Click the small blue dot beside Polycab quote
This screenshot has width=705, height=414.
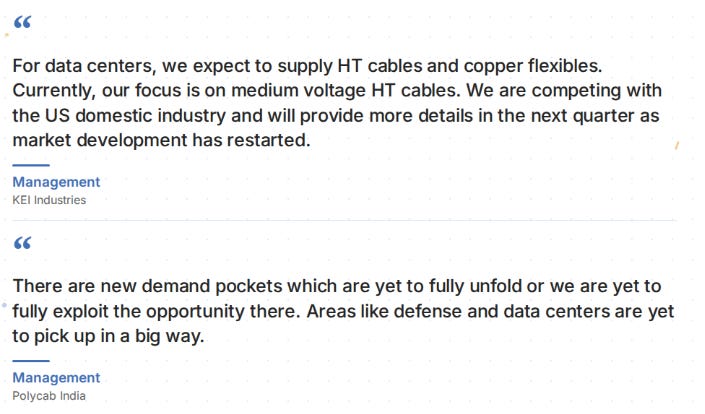pyautogui.click(x=4, y=305)
